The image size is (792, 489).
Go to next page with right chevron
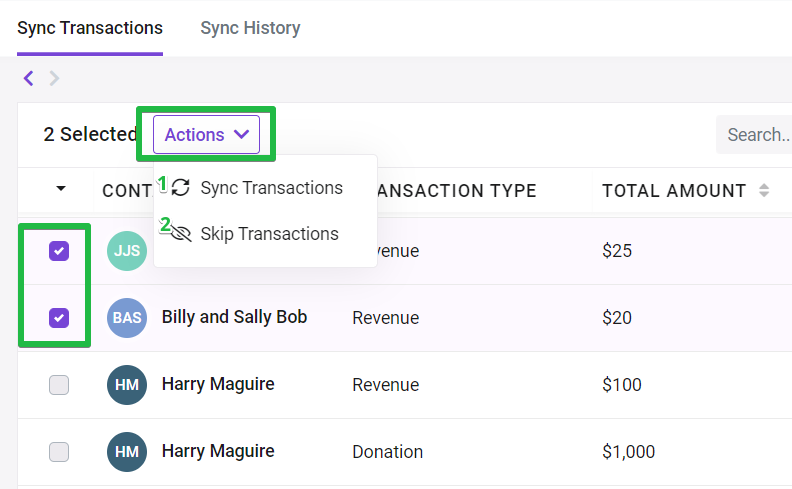[54, 78]
